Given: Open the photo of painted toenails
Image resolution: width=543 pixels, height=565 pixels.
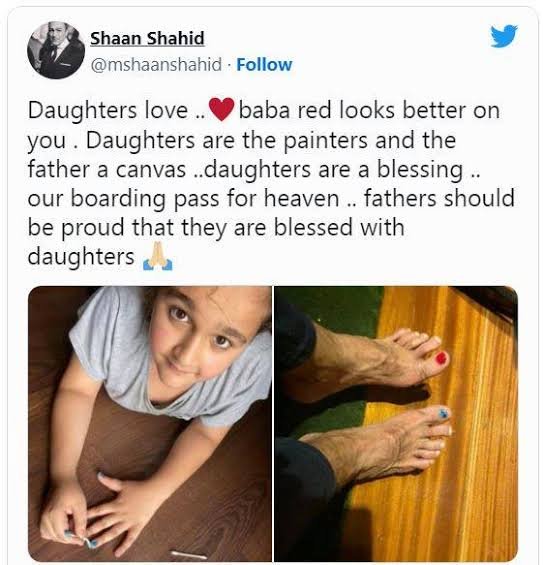Looking at the screenshot, I should 396,423.
